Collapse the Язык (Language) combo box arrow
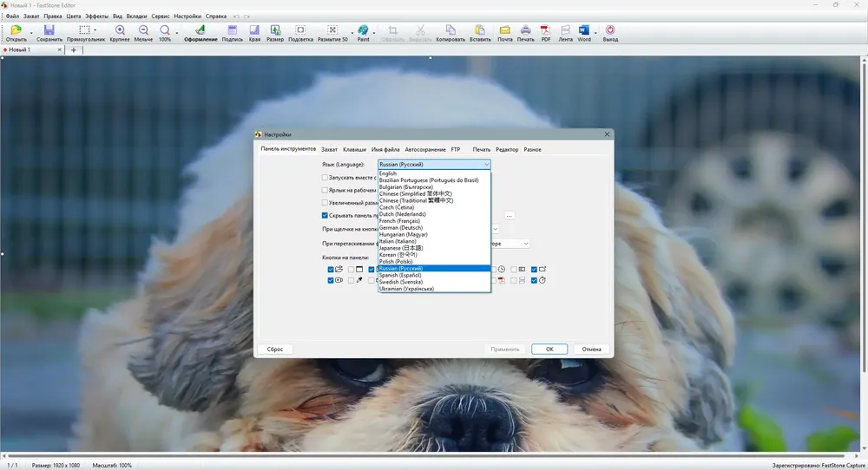 [486, 164]
